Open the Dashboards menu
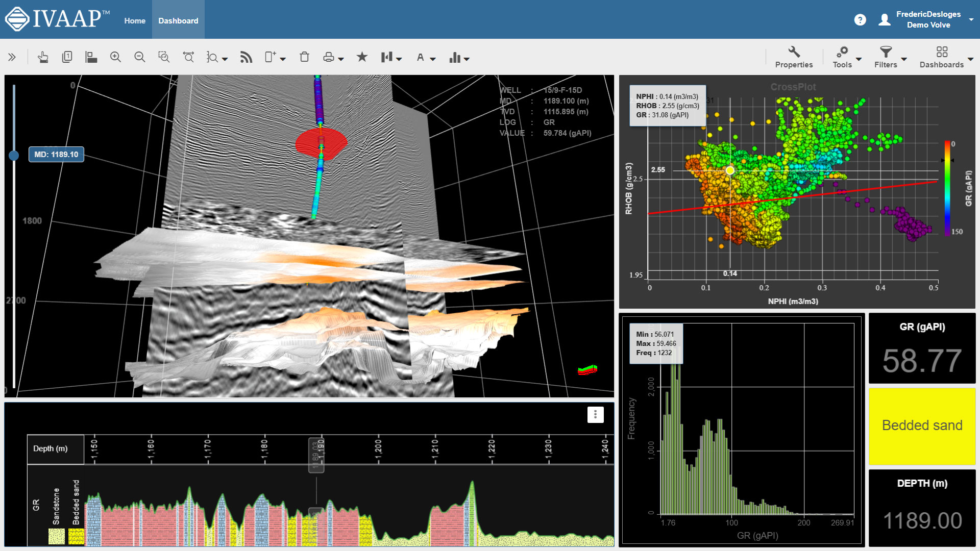This screenshot has width=980, height=551. (x=942, y=57)
